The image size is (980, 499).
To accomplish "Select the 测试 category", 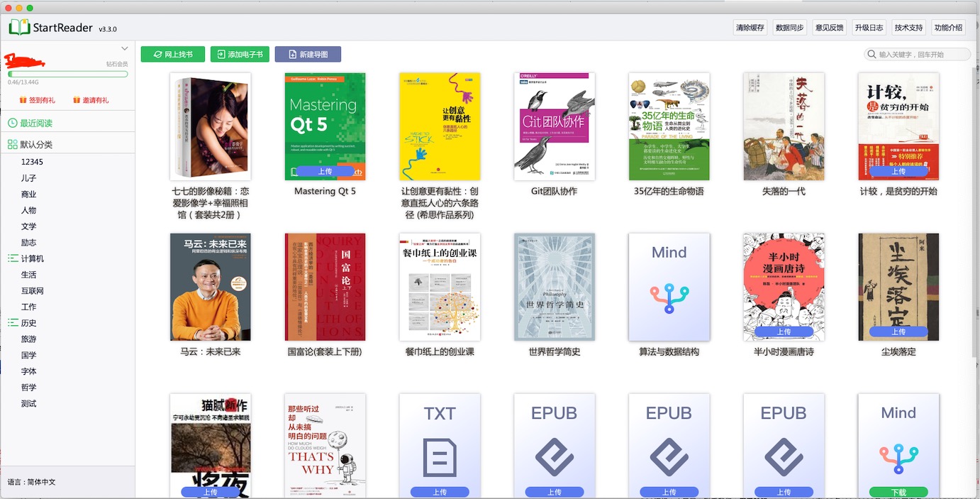I will tap(28, 403).
